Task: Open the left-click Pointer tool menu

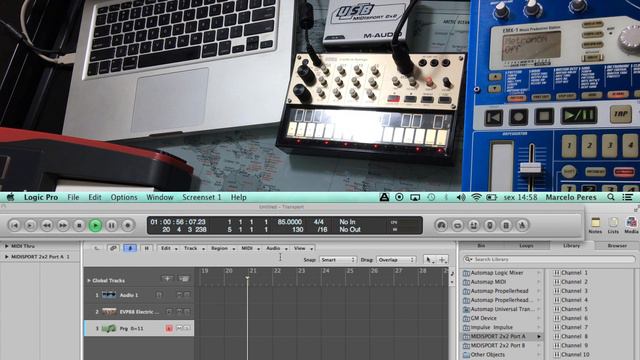Action: click(429, 260)
